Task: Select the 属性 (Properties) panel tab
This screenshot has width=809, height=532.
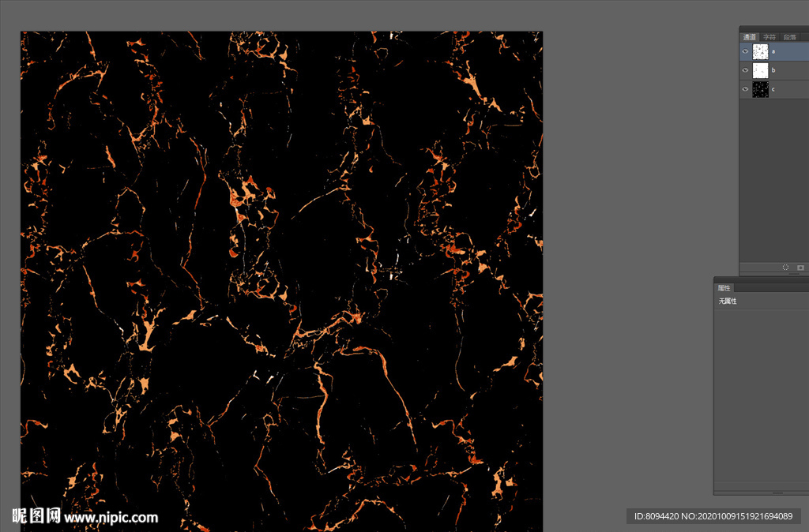Action: 724,288
